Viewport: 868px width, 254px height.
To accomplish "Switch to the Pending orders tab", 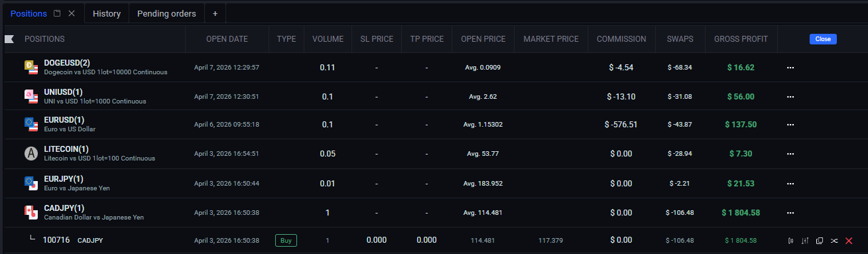I will click(x=166, y=13).
